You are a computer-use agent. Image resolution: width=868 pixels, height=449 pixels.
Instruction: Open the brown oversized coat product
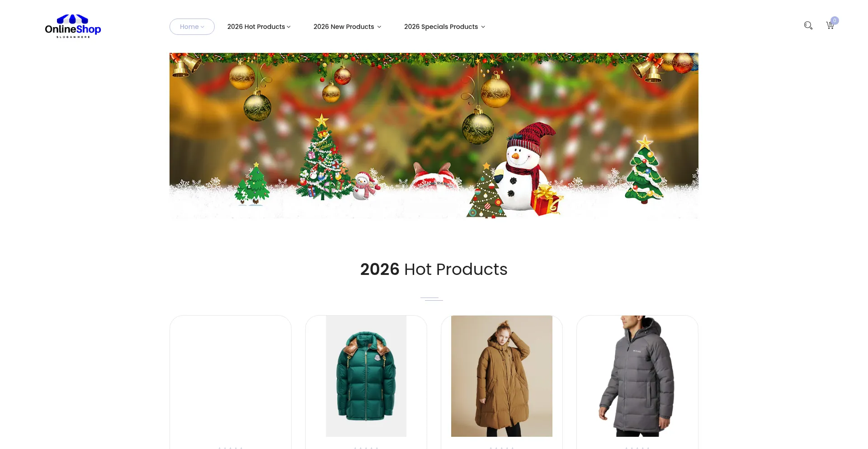[x=502, y=376]
